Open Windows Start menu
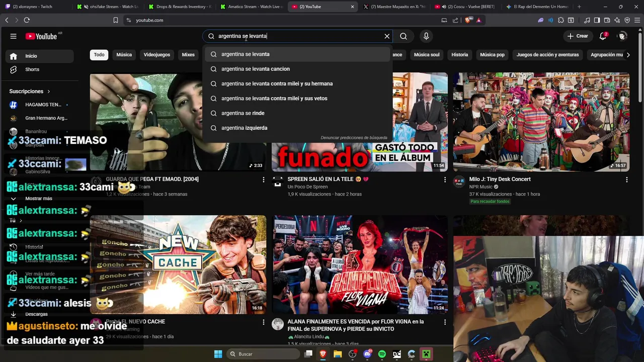 [x=218, y=354]
